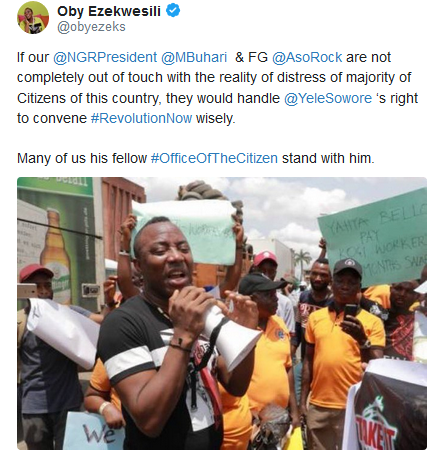This screenshot has height=455, width=439.
Task: Click the tweet text 'stand with him'
Action: 328,158
